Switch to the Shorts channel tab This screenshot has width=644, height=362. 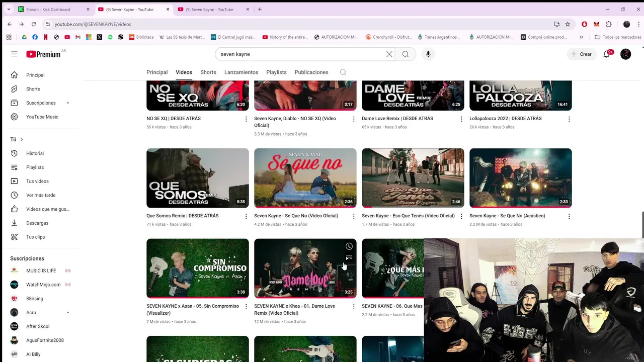point(208,72)
